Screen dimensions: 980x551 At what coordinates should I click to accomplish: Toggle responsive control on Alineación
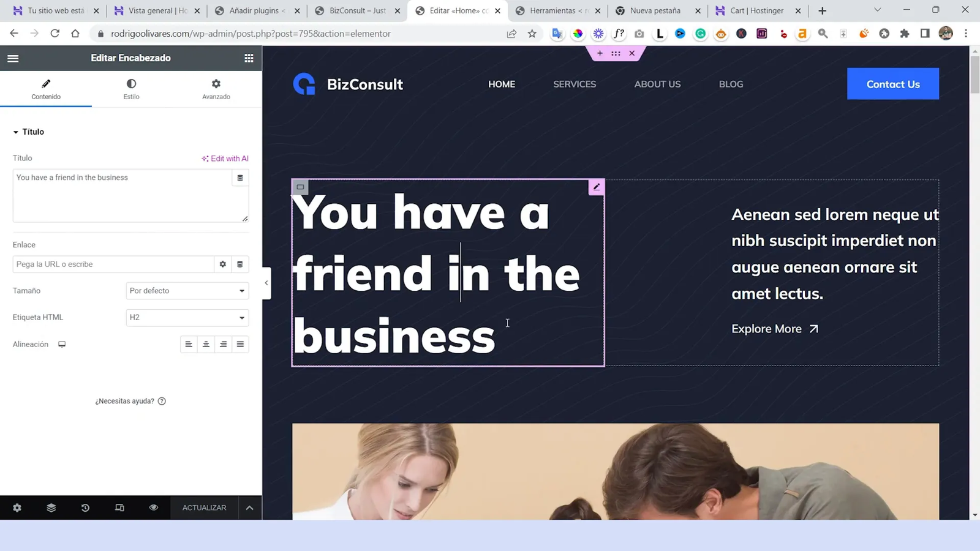click(61, 344)
